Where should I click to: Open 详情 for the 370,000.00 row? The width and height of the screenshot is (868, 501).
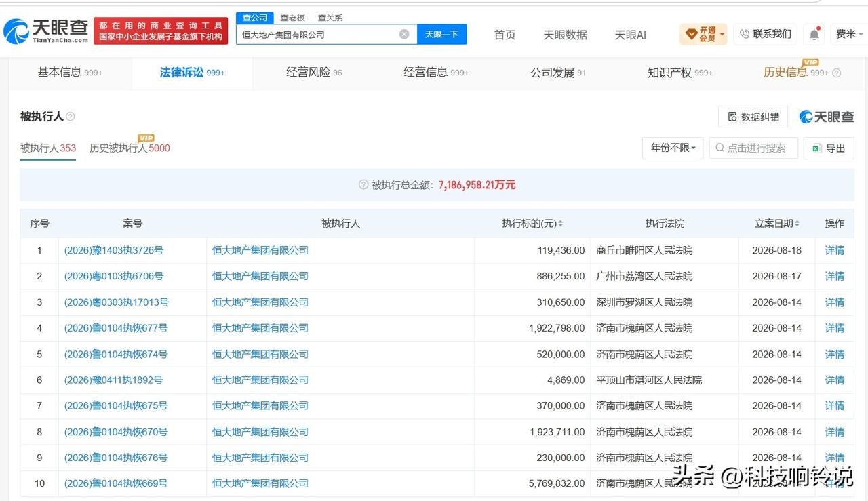pos(835,406)
